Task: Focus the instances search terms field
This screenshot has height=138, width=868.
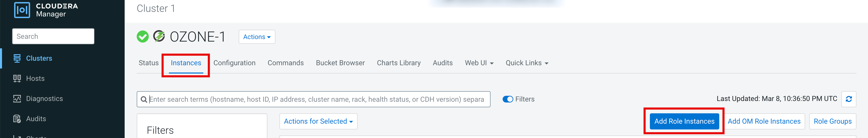Action: coord(317,99)
